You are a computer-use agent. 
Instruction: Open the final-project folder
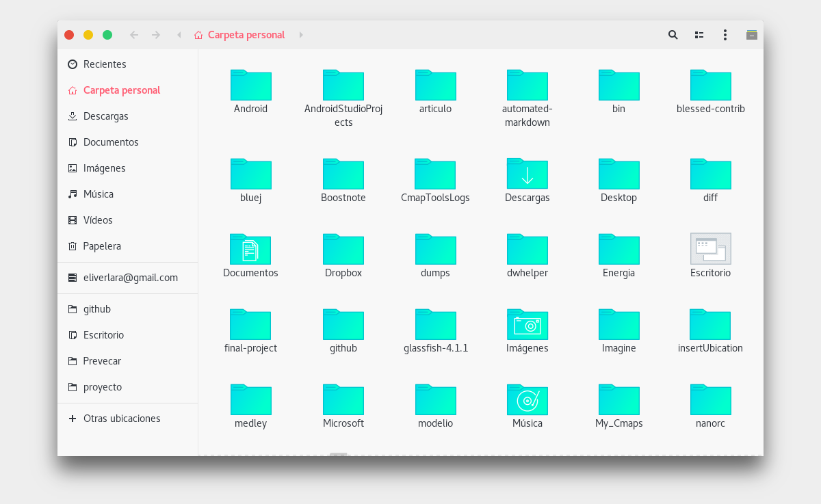pos(250,324)
